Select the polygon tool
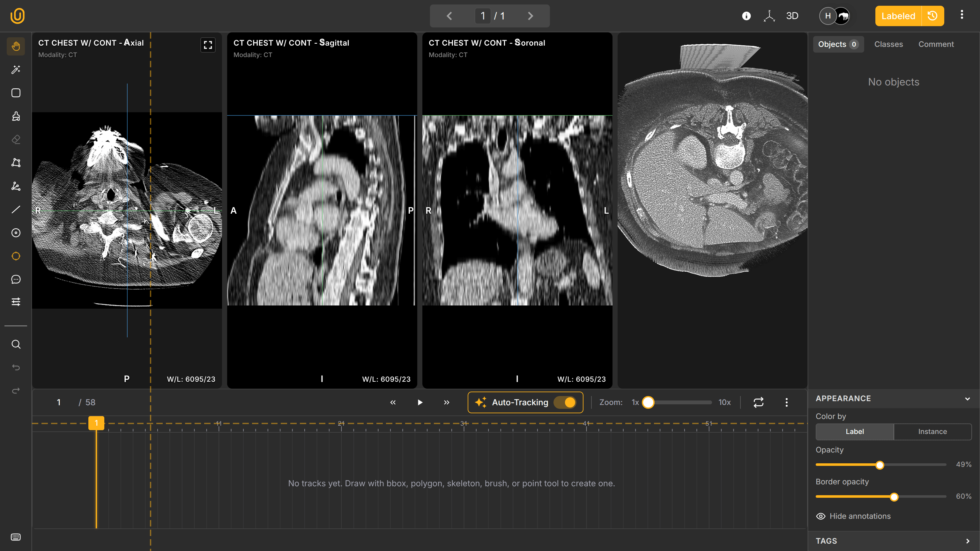Image resolution: width=980 pixels, height=551 pixels. 16,163
